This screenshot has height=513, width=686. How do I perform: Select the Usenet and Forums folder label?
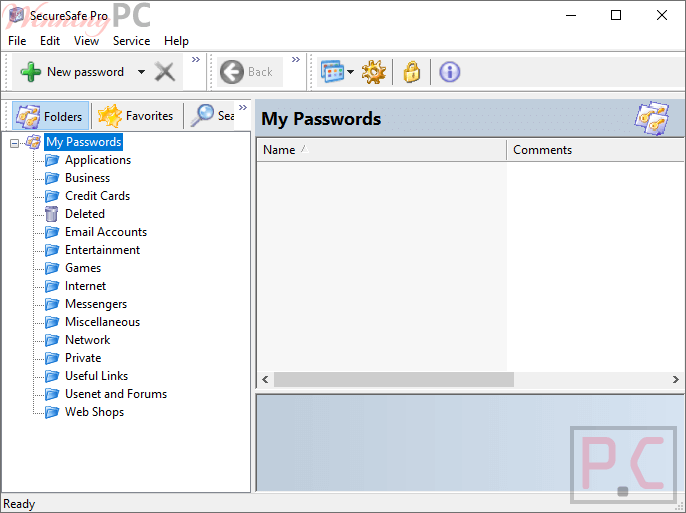click(116, 394)
